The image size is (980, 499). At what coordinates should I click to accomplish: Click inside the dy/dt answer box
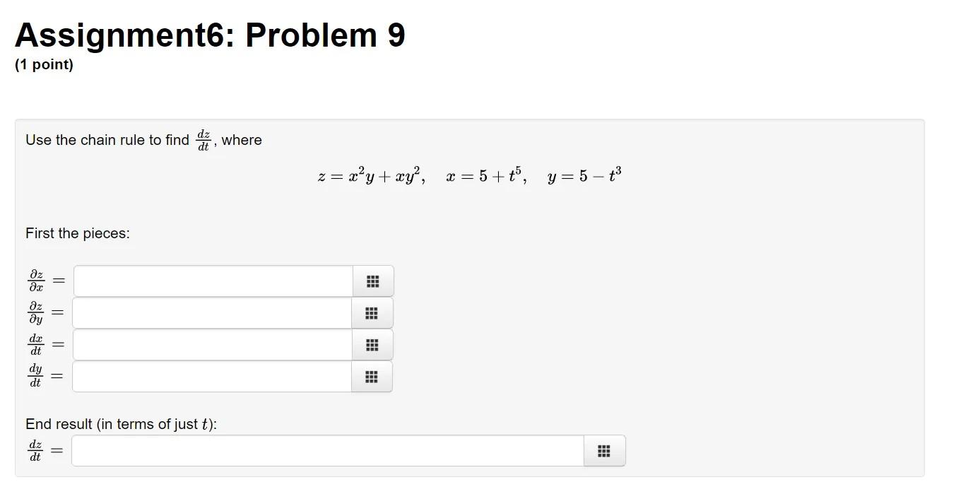point(212,377)
